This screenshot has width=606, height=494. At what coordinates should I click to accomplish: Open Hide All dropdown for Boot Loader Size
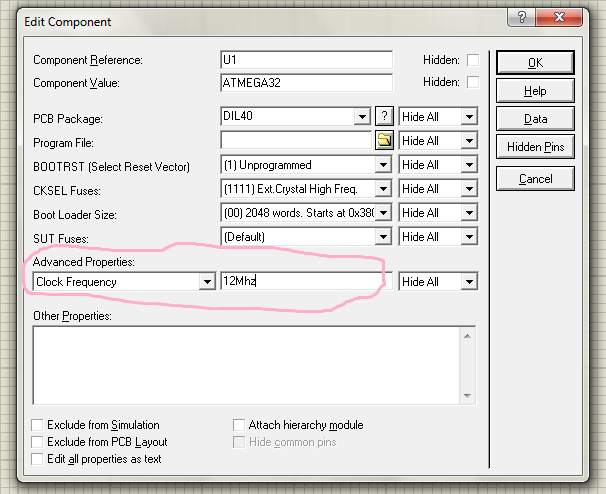469,213
